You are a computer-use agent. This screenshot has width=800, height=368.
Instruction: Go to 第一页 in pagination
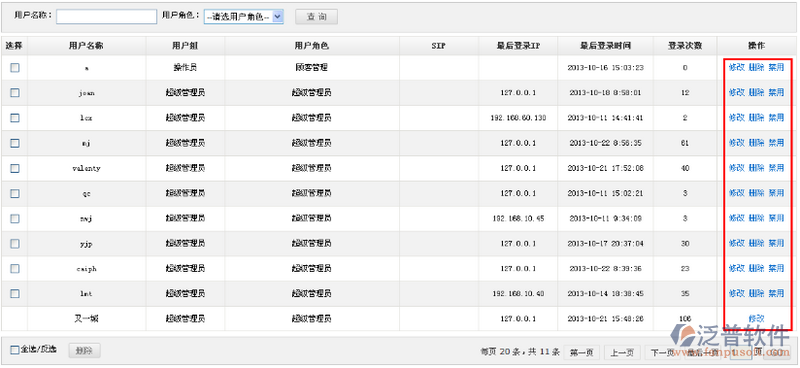[582, 352]
